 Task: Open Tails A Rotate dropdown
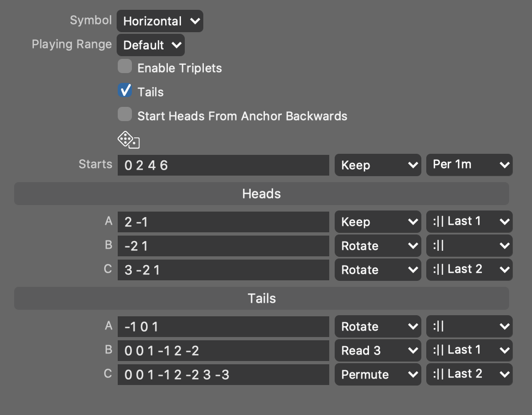pyautogui.click(x=378, y=327)
